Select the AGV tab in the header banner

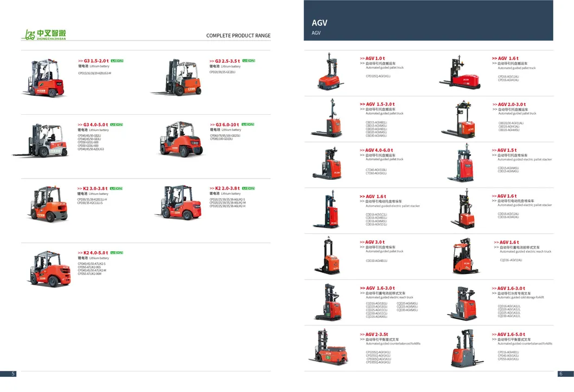[x=320, y=23]
